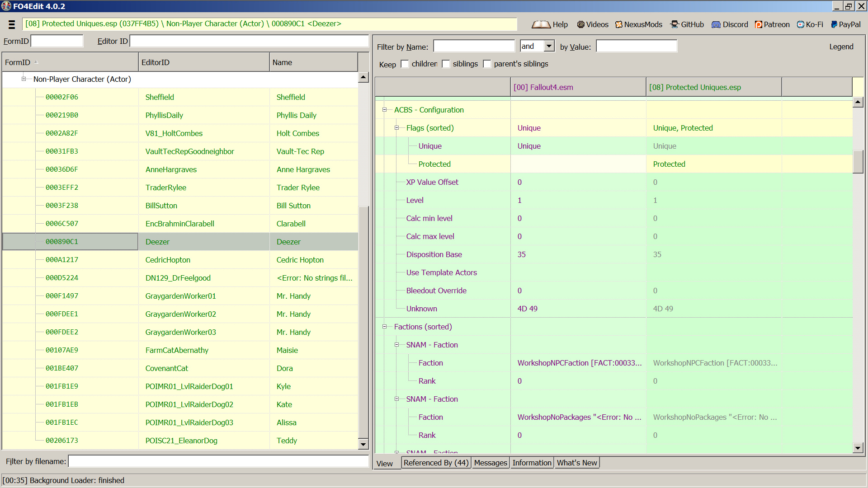Collapse first SNAM - Faction node

click(397, 345)
